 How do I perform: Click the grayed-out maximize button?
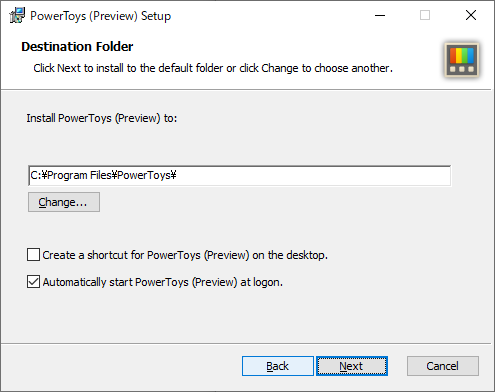425,15
